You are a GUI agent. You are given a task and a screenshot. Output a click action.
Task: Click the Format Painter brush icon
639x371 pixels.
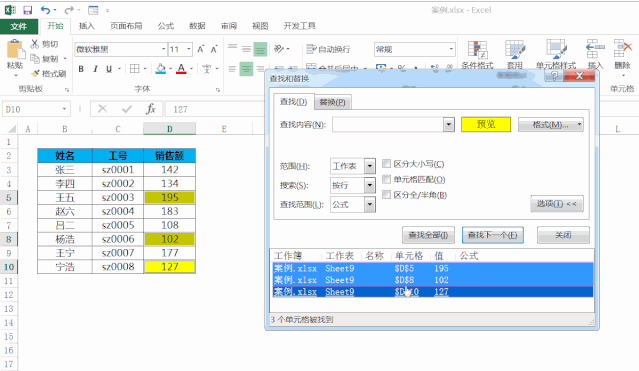point(35,73)
